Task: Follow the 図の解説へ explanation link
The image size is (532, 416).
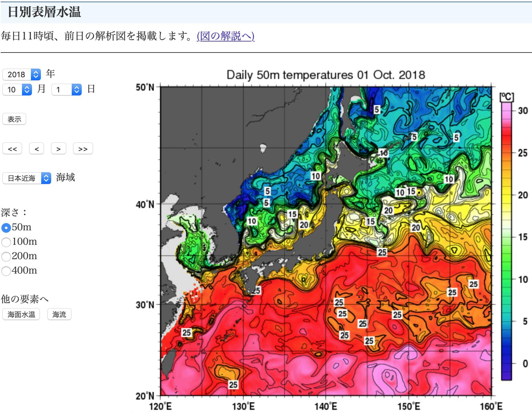Action: pos(225,36)
